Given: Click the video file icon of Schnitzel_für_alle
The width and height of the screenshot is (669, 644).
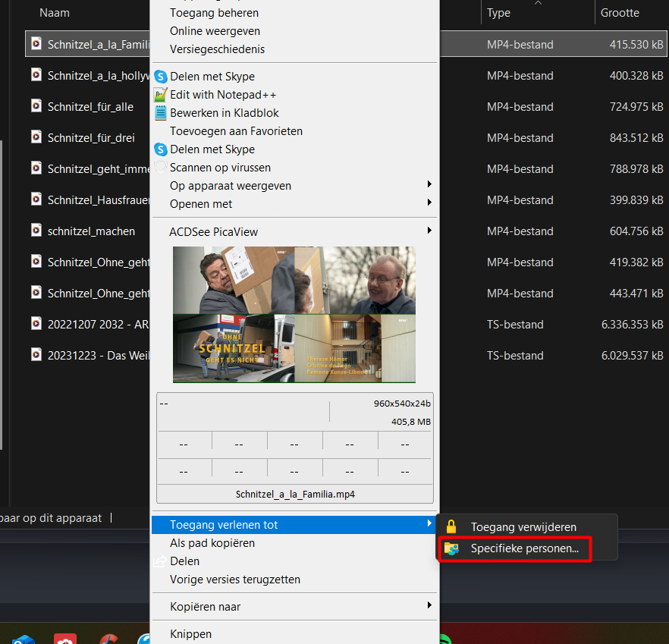Looking at the screenshot, I should pyautogui.click(x=36, y=106).
